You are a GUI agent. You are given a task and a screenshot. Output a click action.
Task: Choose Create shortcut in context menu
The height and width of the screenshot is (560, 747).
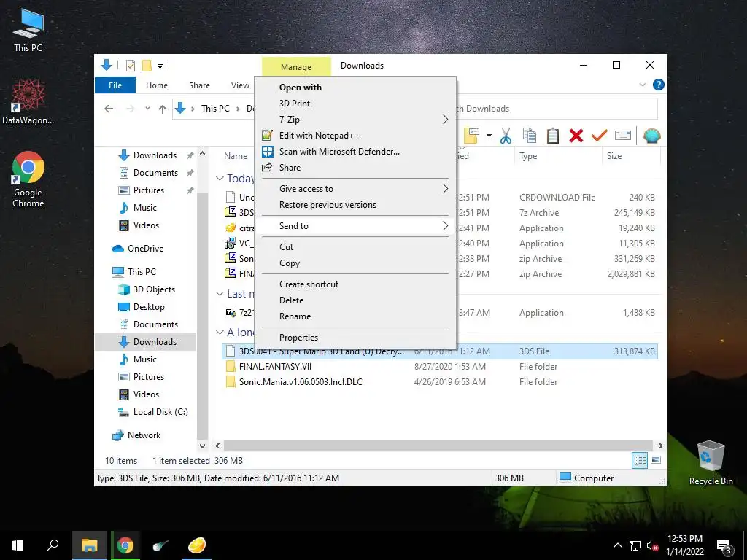tap(309, 284)
